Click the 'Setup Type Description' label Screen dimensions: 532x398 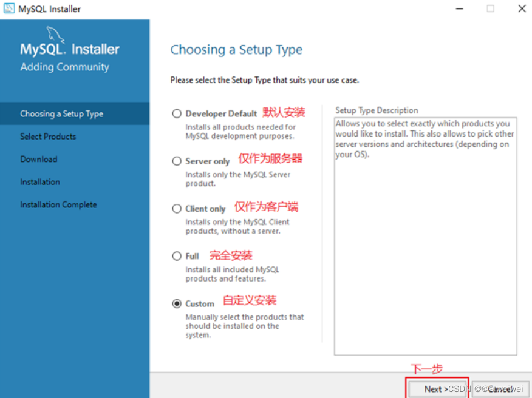coord(377,110)
